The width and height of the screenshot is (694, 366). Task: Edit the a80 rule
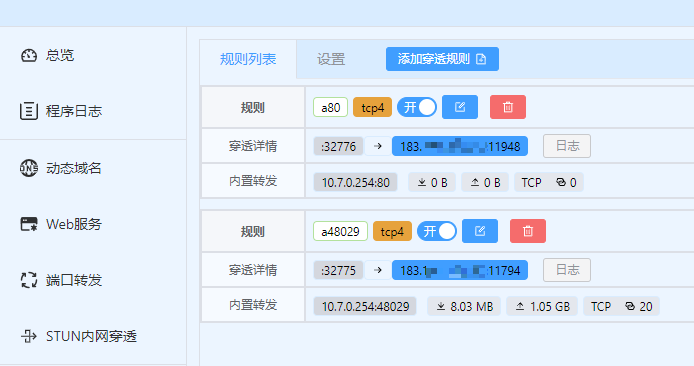click(x=460, y=107)
